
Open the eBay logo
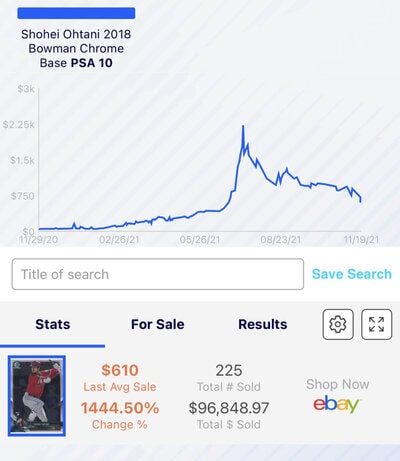pos(337,404)
